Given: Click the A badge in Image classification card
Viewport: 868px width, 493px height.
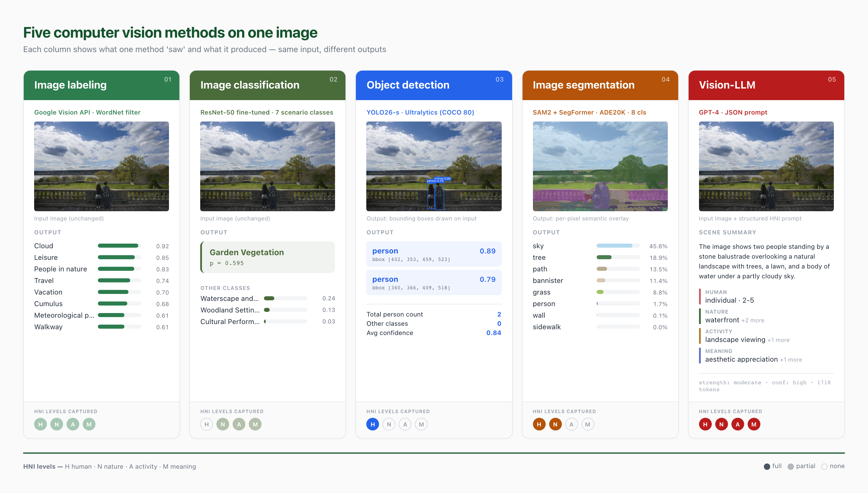Looking at the screenshot, I should click(x=239, y=424).
